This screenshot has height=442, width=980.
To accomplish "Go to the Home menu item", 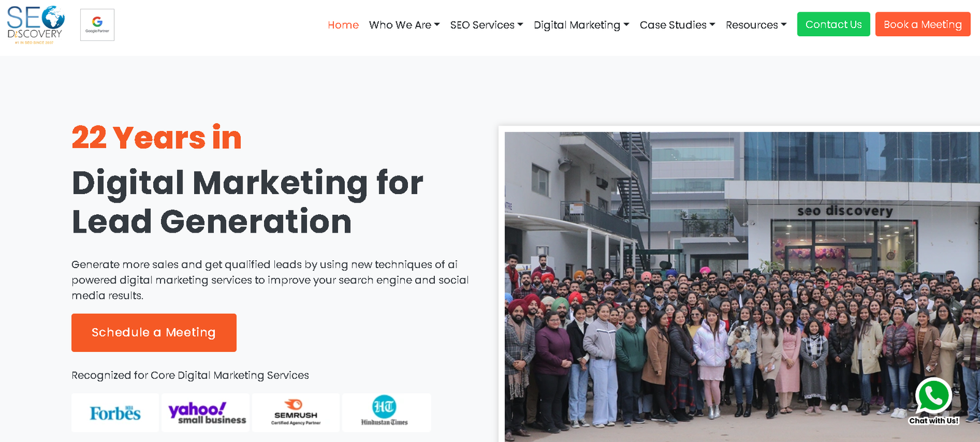I will [343, 25].
